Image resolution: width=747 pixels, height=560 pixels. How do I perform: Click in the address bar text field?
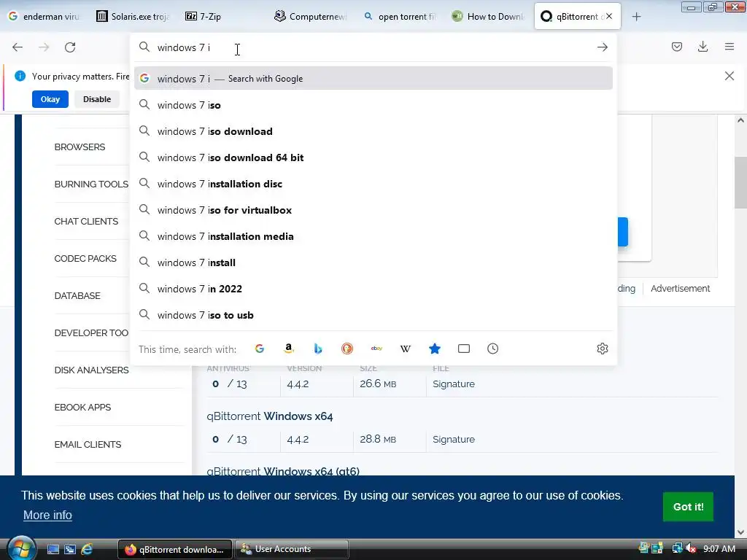point(373,47)
